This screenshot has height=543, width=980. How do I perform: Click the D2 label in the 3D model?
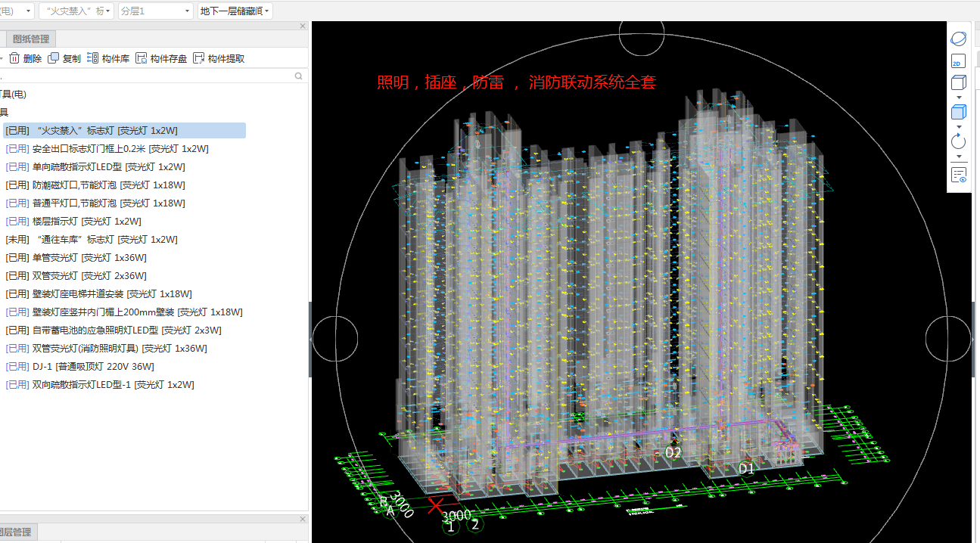[673, 452]
